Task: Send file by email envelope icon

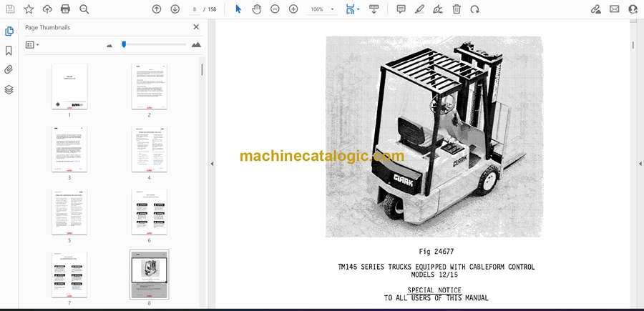Action: (x=615, y=9)
